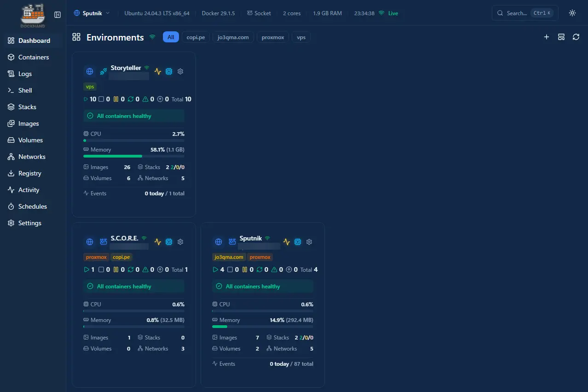Screen dimensions: 588x392
Task: Click the All containers healthy banner on Sputnik
Action: pos(262,286)
